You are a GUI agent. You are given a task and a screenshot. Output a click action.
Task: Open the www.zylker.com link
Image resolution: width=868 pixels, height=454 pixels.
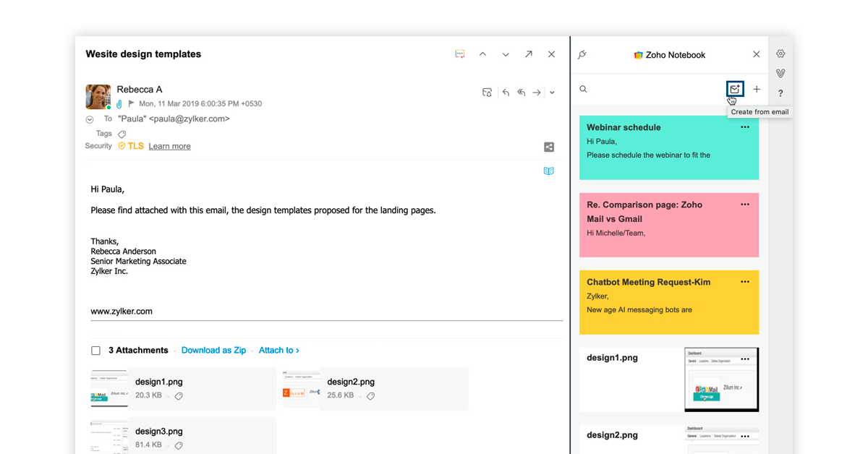(122, 312)
